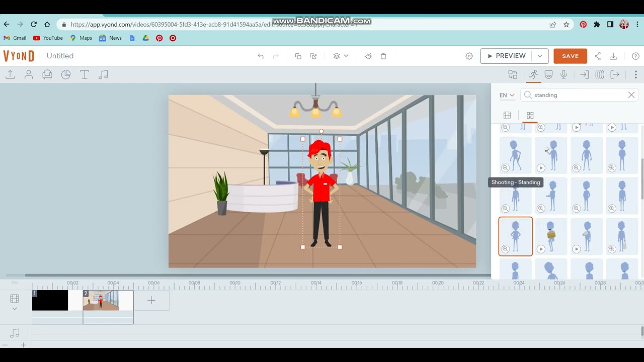Image resolution: width=644 pixels, height=362 pixels.
Task: Expand the Preview options dropdown arrow
Action: (540, 56)
